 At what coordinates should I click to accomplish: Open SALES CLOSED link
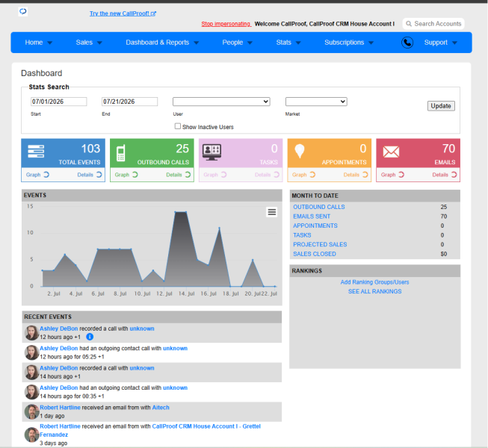(315, 254)
